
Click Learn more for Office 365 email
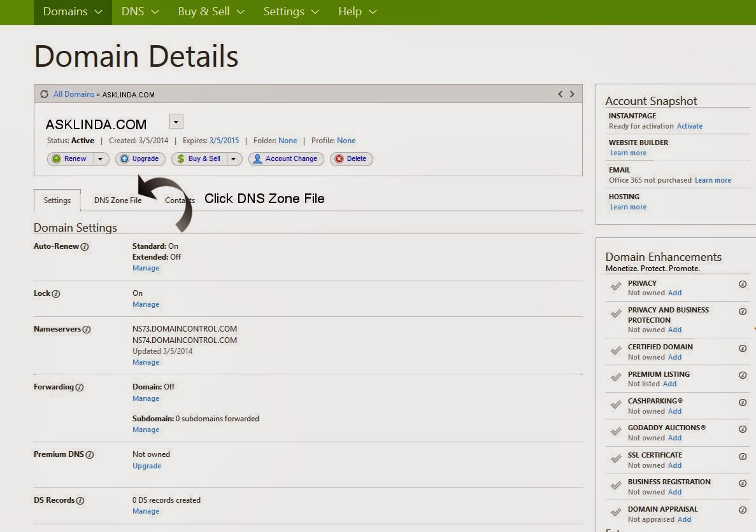coord(713,180)
